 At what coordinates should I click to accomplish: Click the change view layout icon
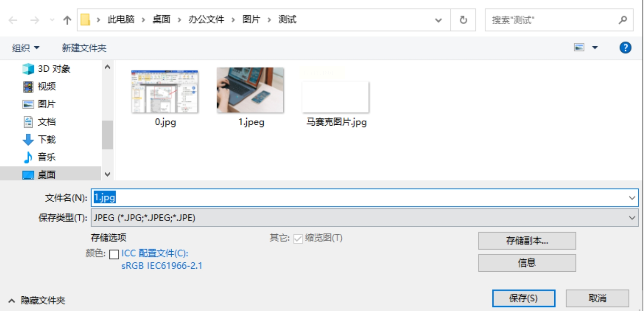[579, 47]
